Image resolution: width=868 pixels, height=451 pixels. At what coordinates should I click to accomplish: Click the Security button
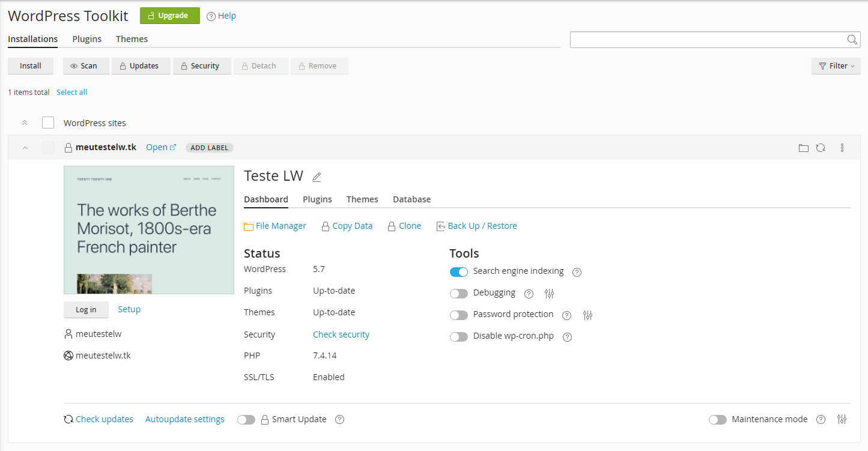202,66
